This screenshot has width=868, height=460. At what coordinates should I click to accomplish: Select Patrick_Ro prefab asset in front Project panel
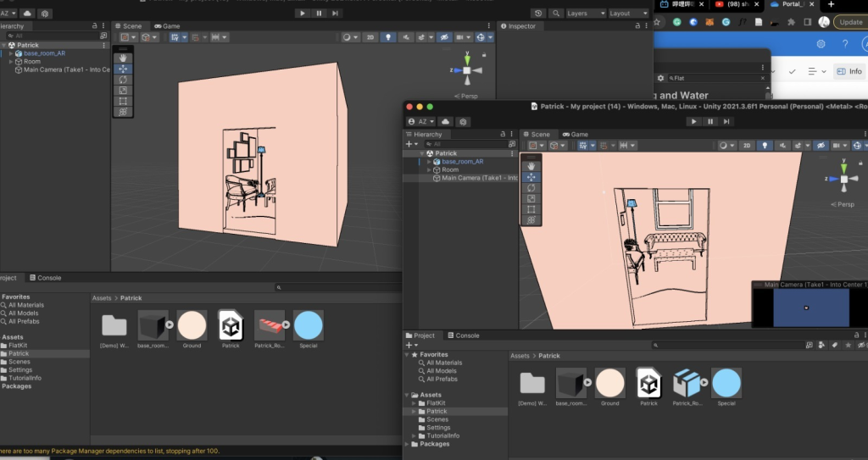tap(687, 386)
